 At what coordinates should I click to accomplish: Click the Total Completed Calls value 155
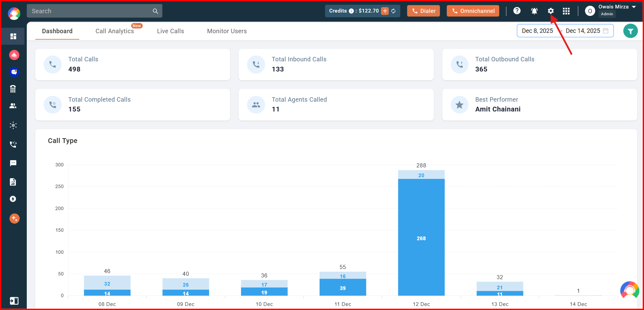click(74, 109)
